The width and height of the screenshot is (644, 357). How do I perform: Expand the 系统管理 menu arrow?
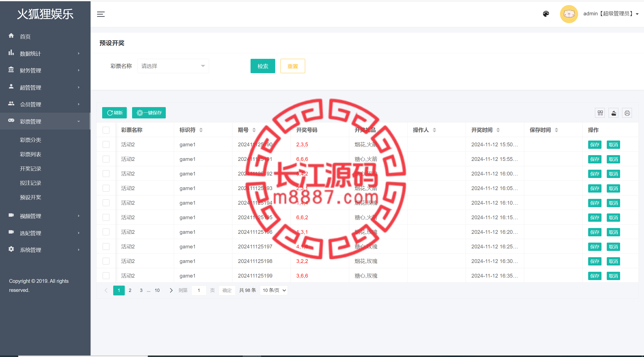[78, 250]
